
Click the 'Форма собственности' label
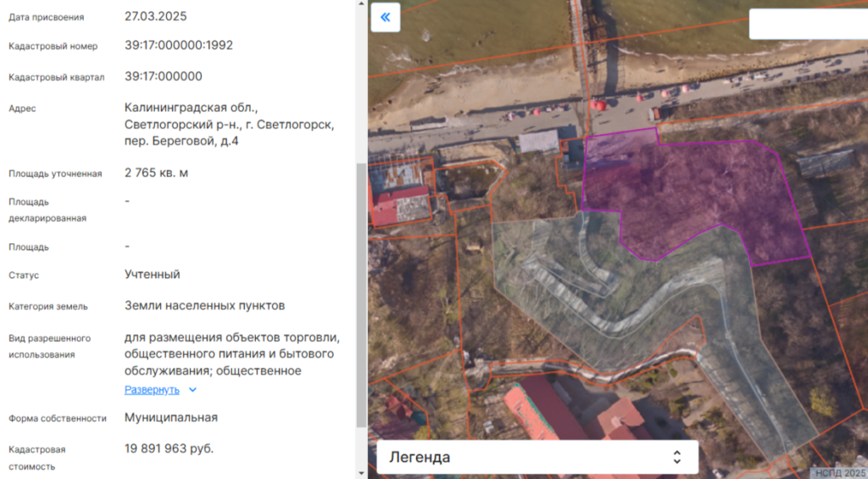(58, 419)
